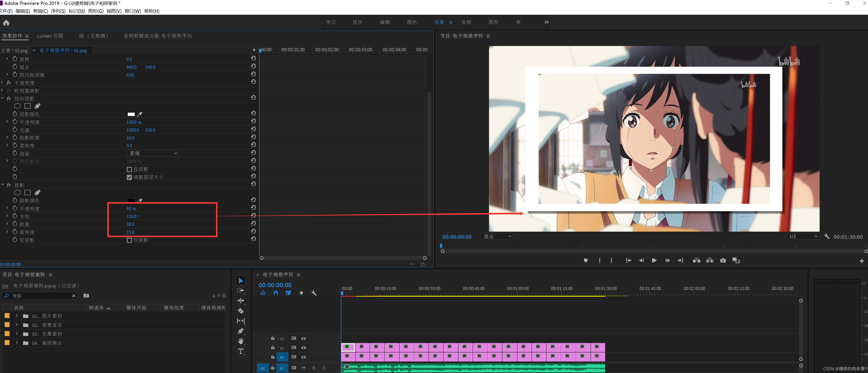The width and height of the screenshot is (868, 373).
Task: Switch to 颜色 workspace
Action: coord(412,22)
